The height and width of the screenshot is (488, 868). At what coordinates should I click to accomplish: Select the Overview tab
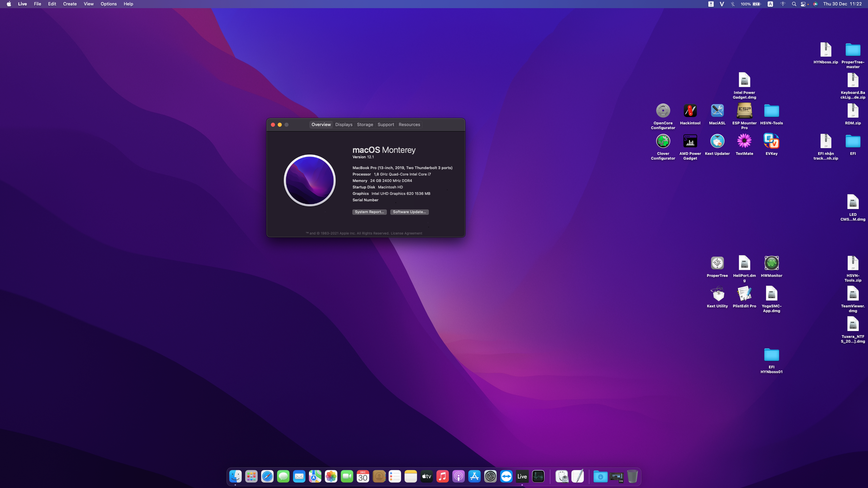coord(321,125)
